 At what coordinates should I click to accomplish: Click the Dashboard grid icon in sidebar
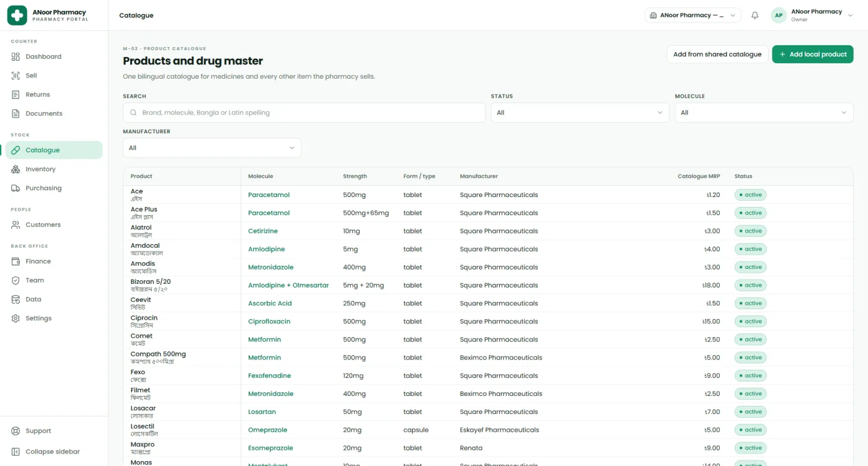click(16, 56)
